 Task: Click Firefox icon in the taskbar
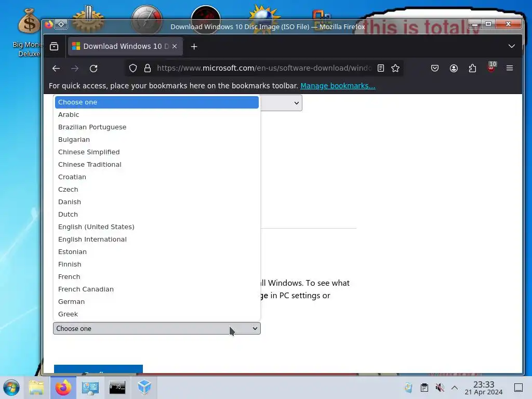pyautogui.click(x=63, y=388)
